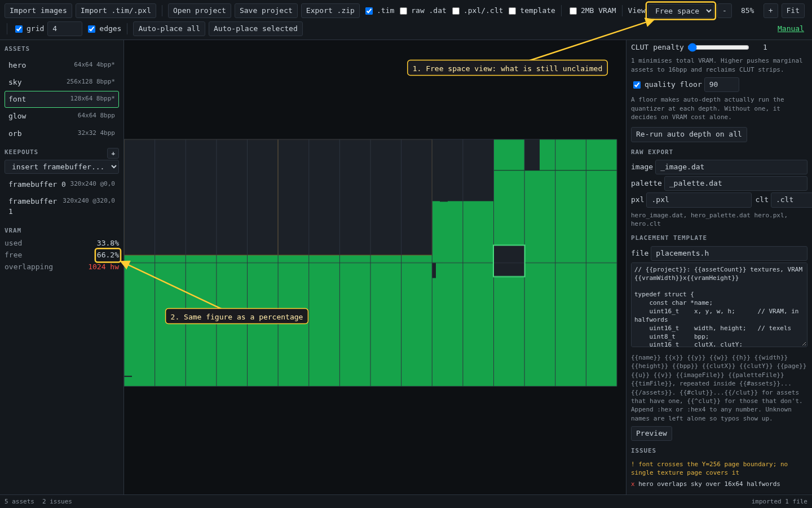Edit the placement template file name

[x=729, y=253]
